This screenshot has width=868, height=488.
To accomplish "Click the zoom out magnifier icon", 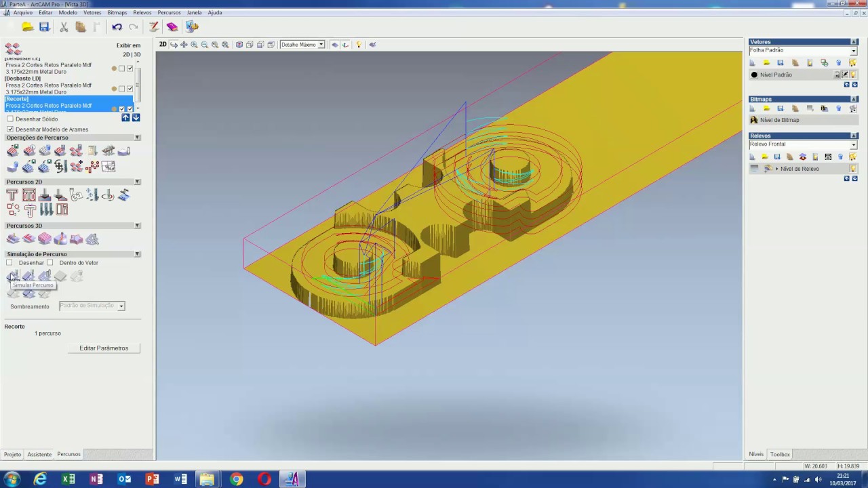I will [x=204, y=45].
